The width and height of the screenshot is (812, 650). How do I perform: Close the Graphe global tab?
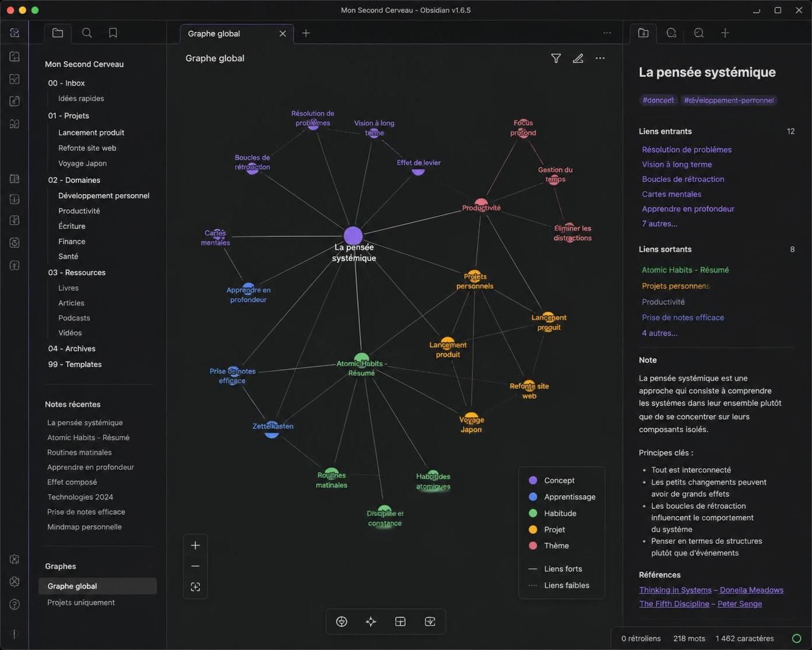click(283, 34)
